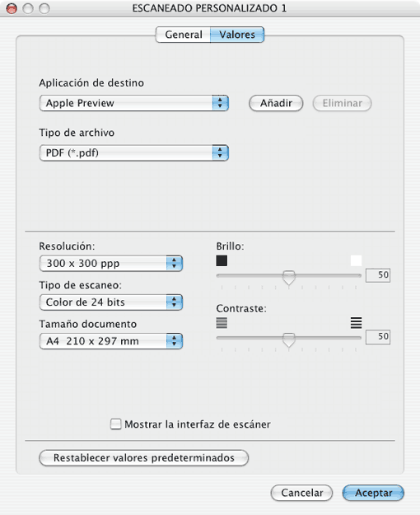The height and width of the screenshot is (515, 420).
Task: Confirm settings with Aceptar button
Action: pyautogui.click(x=373, y=493)
